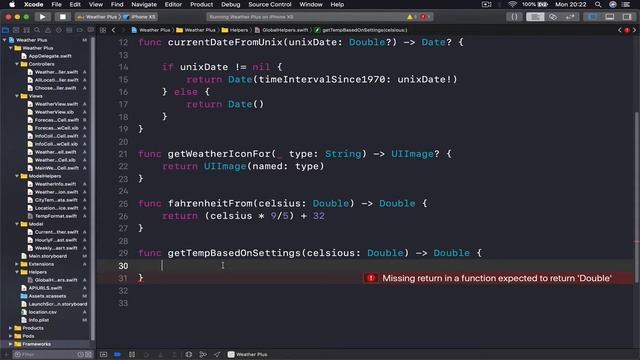Collapse the Model folder
The width and height of the screenshot is (640, 360).
[17, 224]
